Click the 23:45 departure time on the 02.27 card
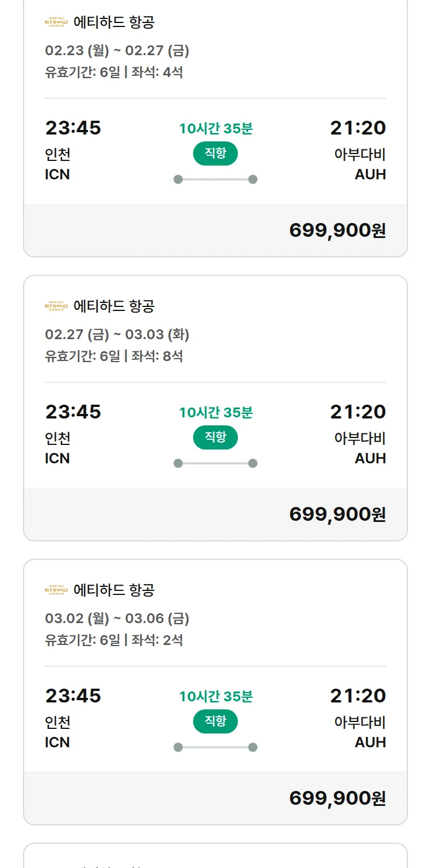431x868 pixels. coord(73,412)
